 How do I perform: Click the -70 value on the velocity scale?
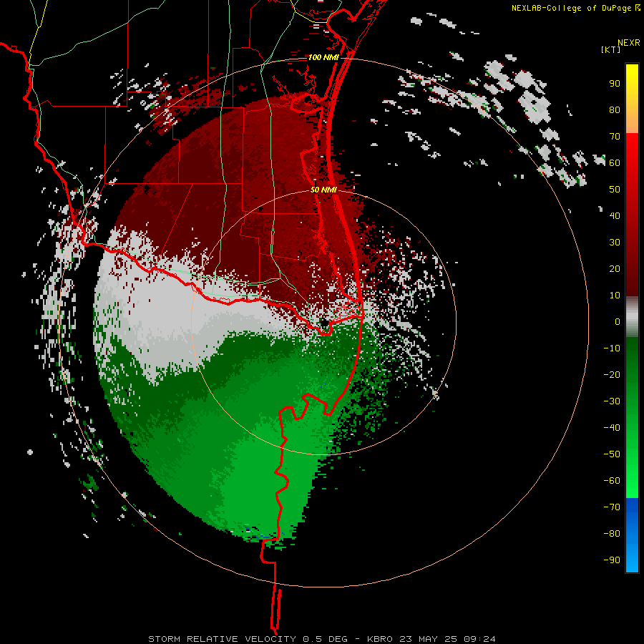(612, 507)
